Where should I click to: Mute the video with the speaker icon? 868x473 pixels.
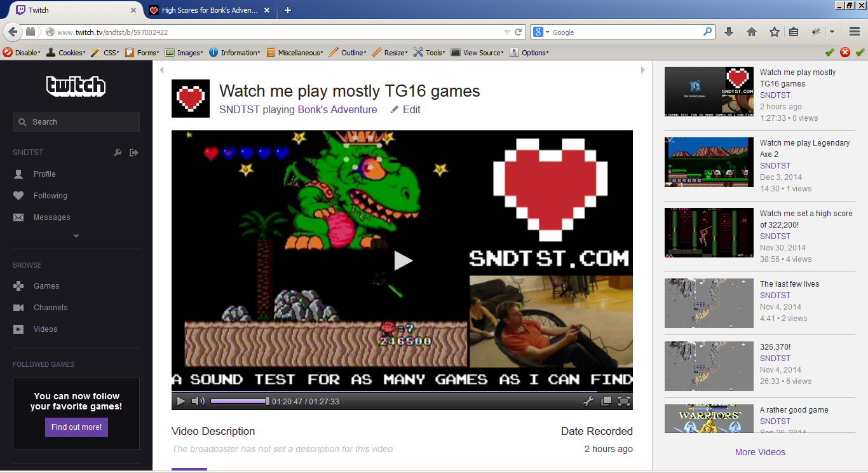198,401
